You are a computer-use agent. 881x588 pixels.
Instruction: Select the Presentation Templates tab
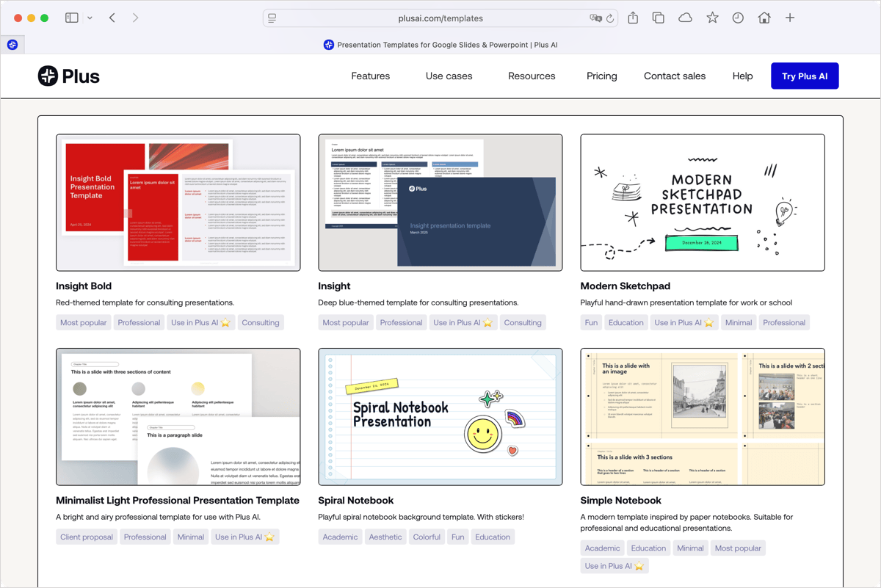coord(440,45)
